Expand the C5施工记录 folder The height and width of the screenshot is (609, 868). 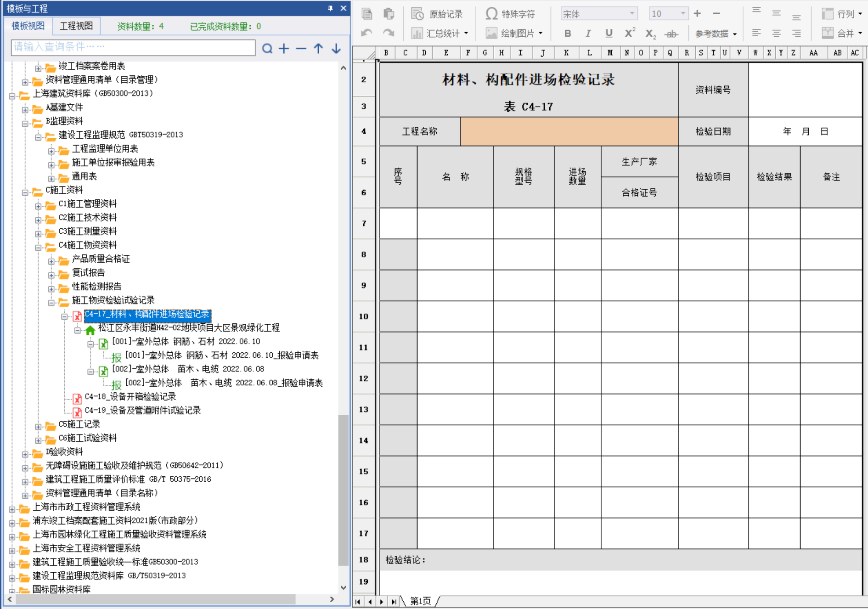(x=39, y=427)
